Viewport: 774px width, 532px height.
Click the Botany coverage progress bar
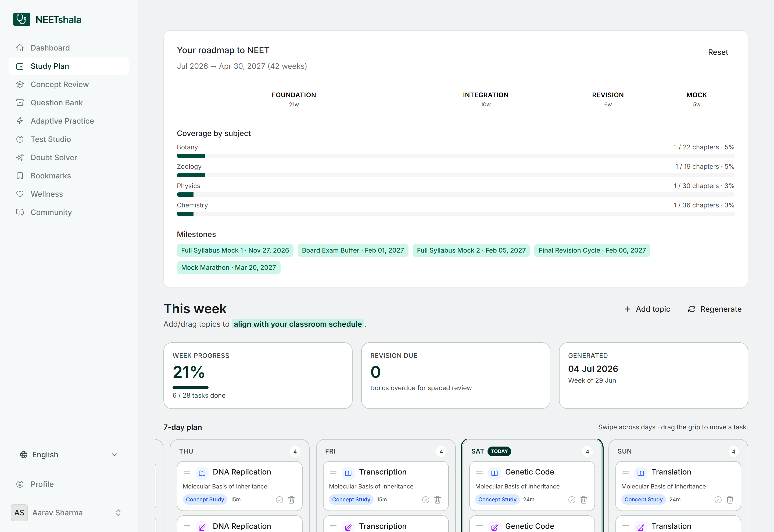coord(455,156)
